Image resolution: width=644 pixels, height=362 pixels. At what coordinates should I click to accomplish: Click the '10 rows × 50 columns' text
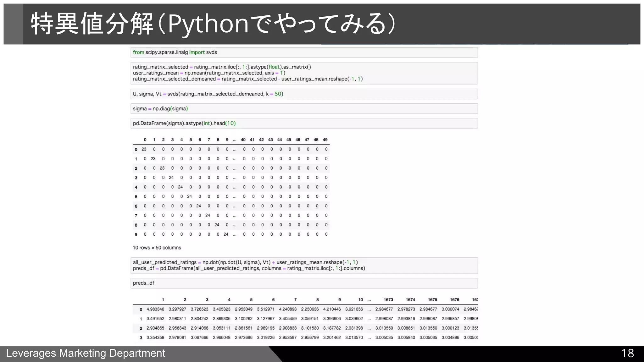click(157, 248)
